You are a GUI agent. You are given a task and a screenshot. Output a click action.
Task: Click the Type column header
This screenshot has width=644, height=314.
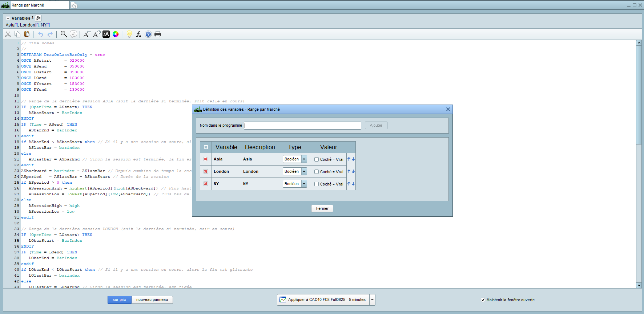tap(295, 147)
